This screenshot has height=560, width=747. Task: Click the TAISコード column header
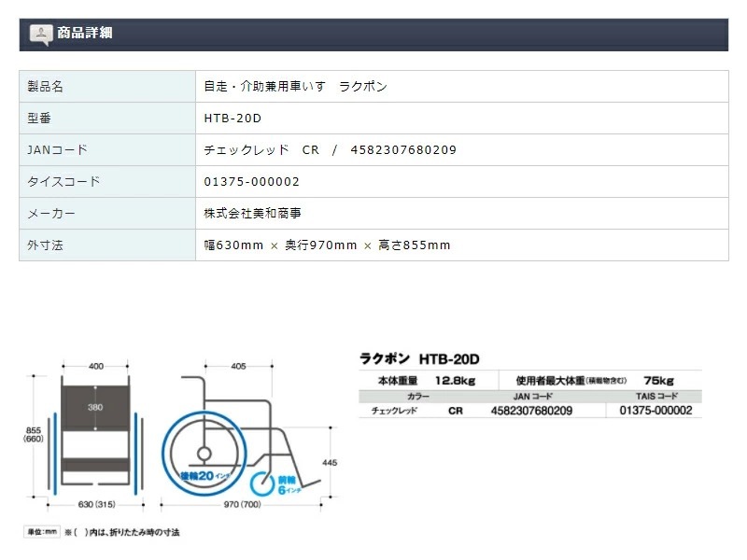(655, 396)
